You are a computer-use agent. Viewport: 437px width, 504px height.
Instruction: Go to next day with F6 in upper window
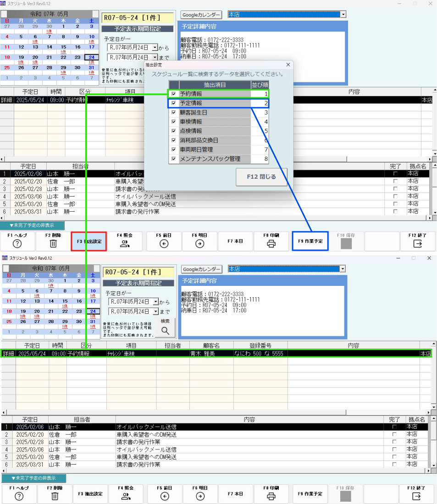[199, 244]
